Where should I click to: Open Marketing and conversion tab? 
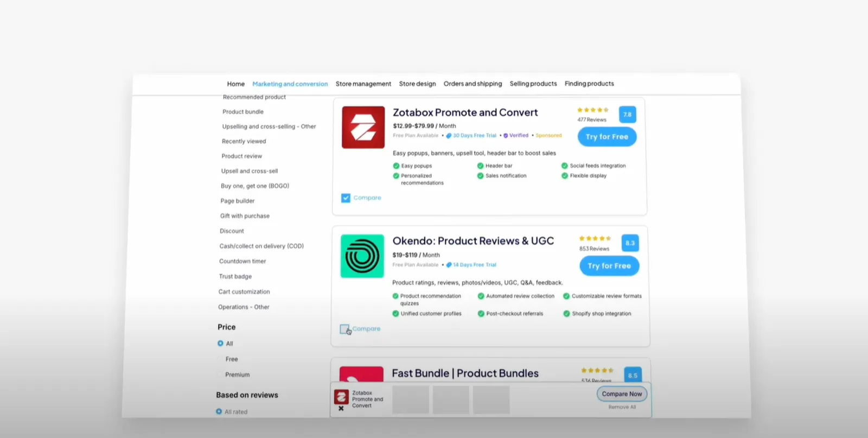click(x=290, y=84)
